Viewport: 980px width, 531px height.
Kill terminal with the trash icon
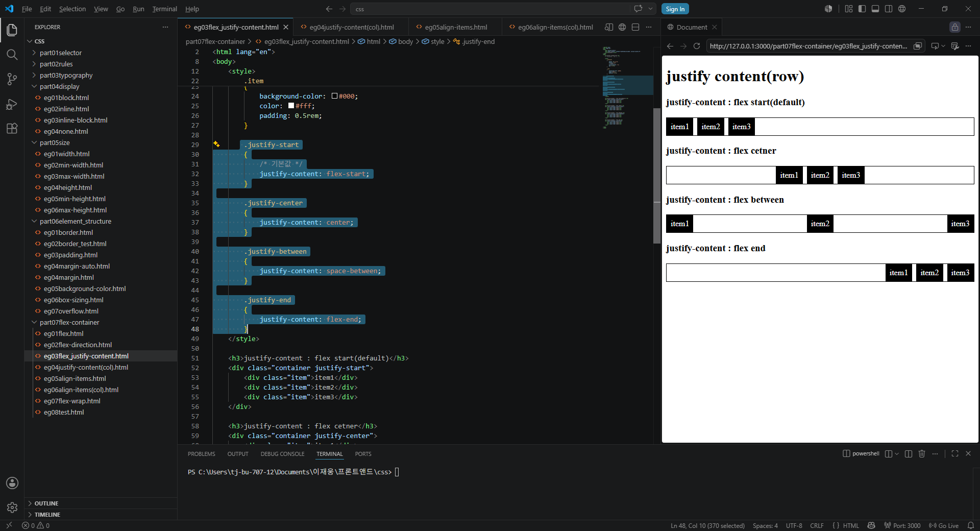tap(922, 453)
